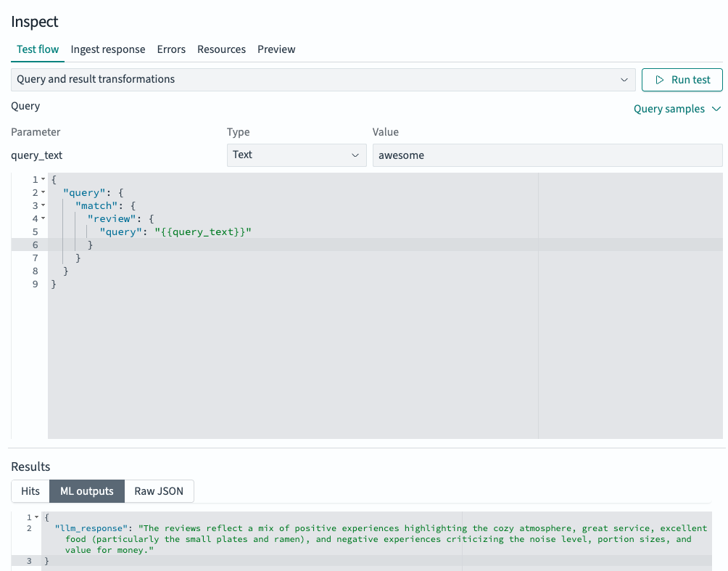The image size is (728, 571).
Task: Click the ML outputs tab
Action: (86, 490)
